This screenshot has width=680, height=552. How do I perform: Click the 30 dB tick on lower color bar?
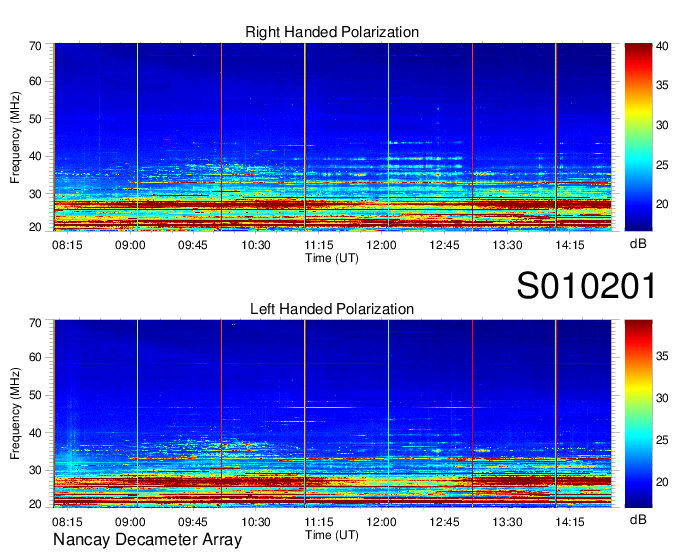[x=662, y=398]
